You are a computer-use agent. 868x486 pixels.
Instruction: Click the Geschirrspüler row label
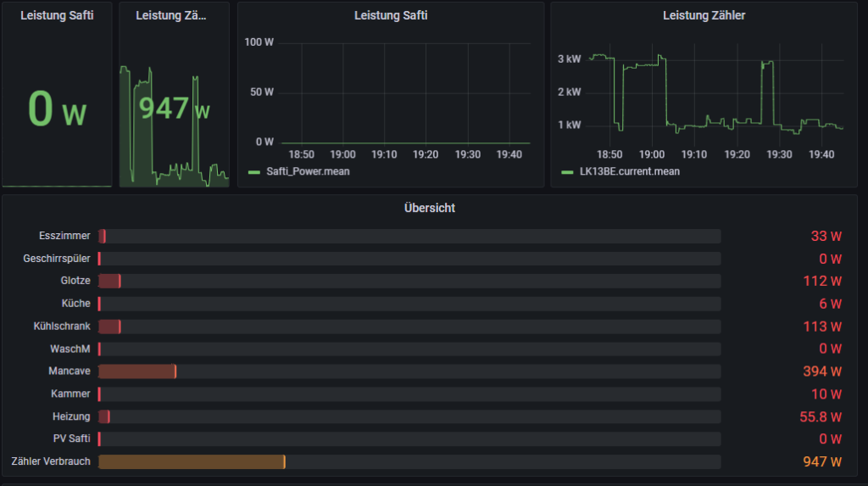(x=57, y=259)
